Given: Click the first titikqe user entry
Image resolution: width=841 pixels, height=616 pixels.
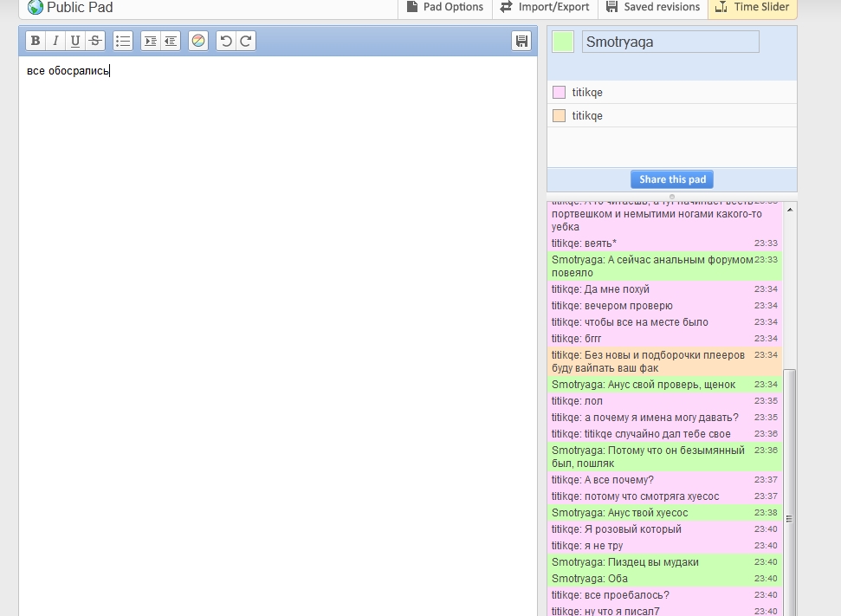Looking at the screenshot, I should click(x=672, y=93).
